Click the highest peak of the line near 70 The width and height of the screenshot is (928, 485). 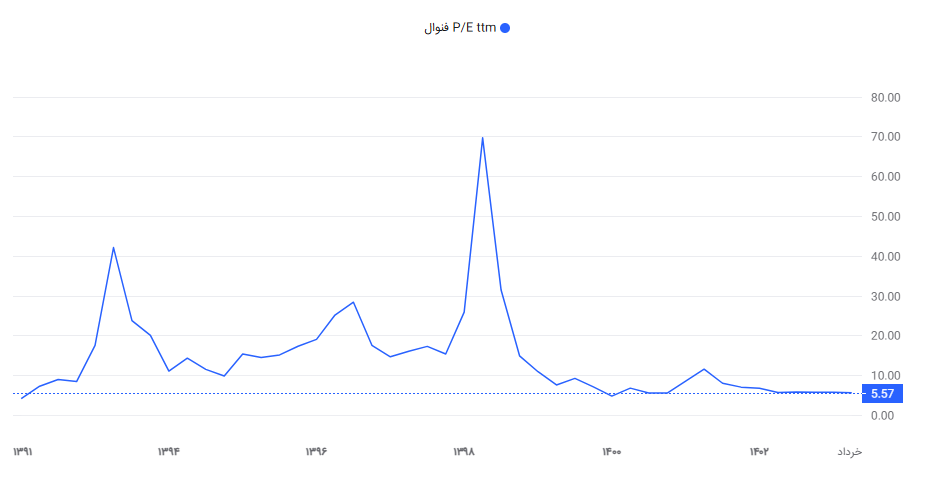483,138
